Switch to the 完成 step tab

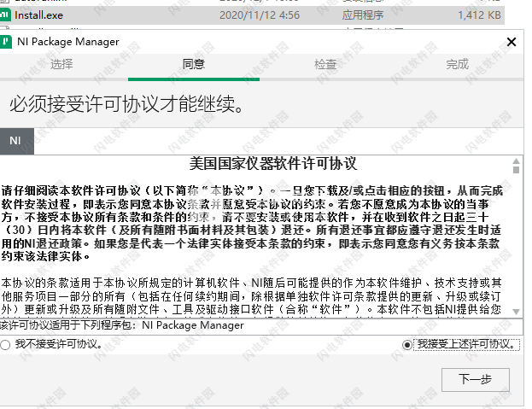point(458,64)
